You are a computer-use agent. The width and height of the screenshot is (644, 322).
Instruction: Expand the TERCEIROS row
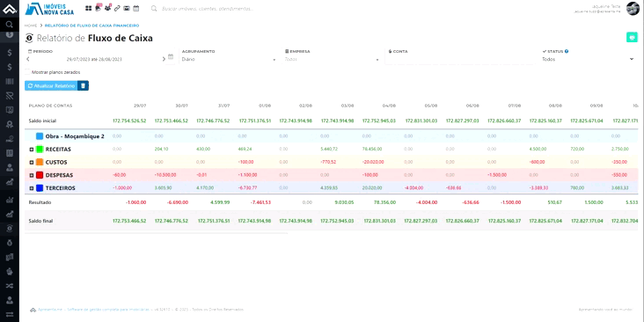pyautogui.click(x=31, y=188)
